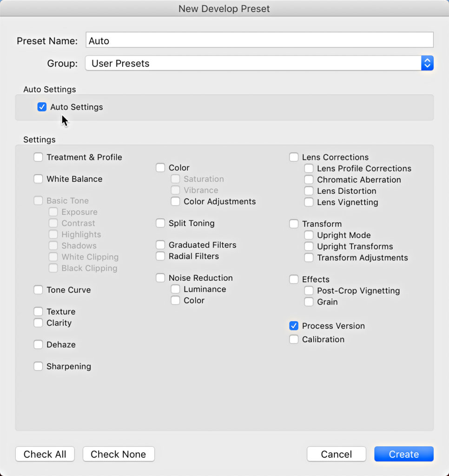Enable the Treatment & Profile checkbox
This screenshot has height=476, width=449.
click(x=38, y=157)
